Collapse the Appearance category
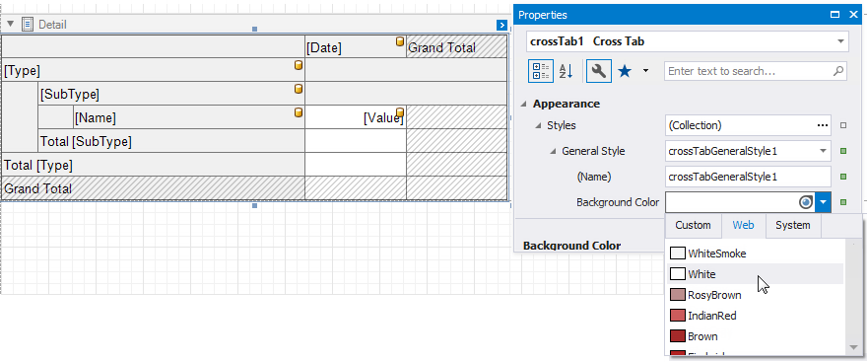Screen dimensions: 868x362 (524, 104)
